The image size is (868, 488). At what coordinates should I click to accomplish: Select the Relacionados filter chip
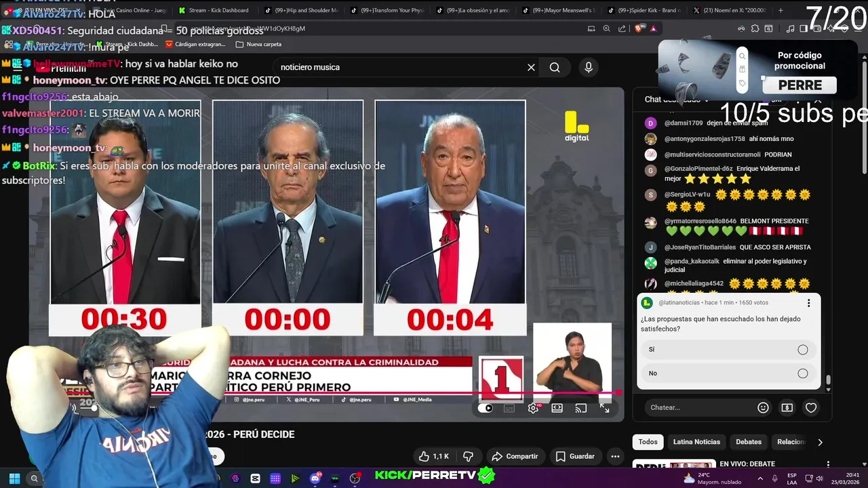coord(791,442)
